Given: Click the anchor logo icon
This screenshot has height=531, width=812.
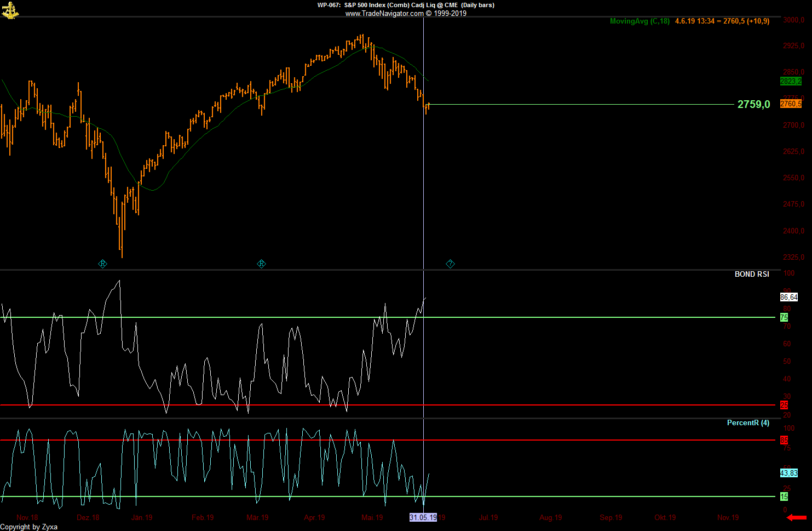Looking at the screenshot, I should click(x=10, y=10).
